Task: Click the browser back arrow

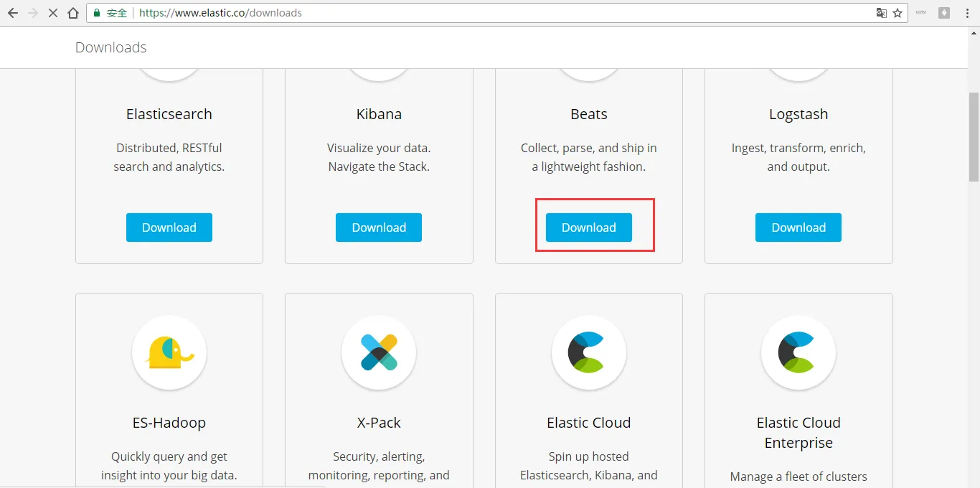Action: click(13, 13)
